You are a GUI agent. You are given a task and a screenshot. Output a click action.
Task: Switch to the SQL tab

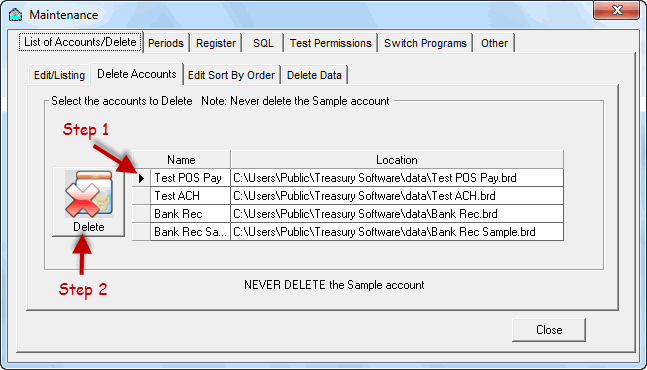[263, 43]
